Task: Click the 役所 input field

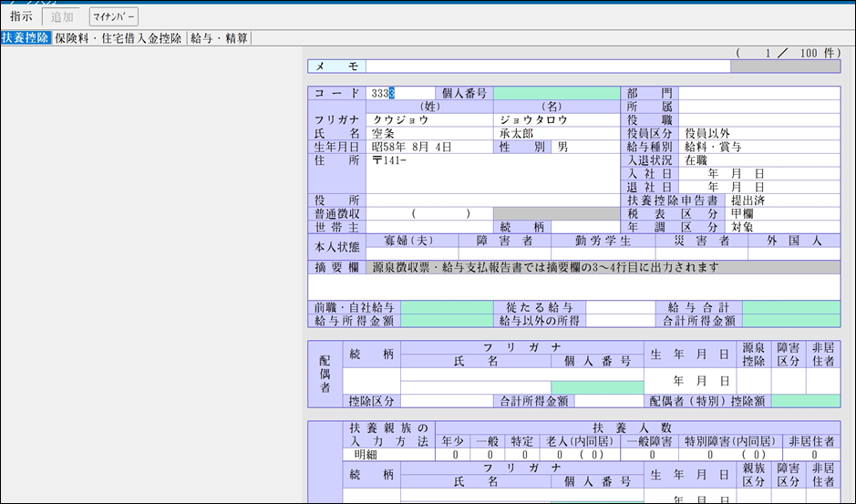Action: [x=493, y=201]
